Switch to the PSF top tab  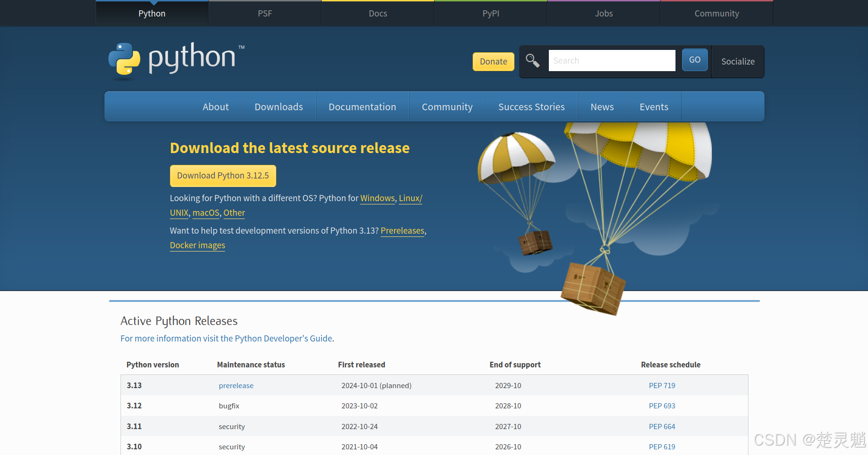click(265, 13)
